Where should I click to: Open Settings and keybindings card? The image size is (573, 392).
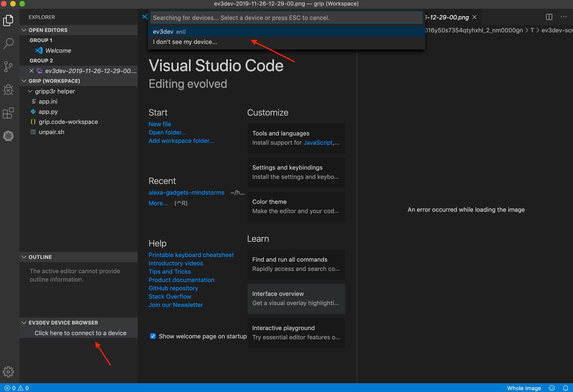tap(296, 172)
